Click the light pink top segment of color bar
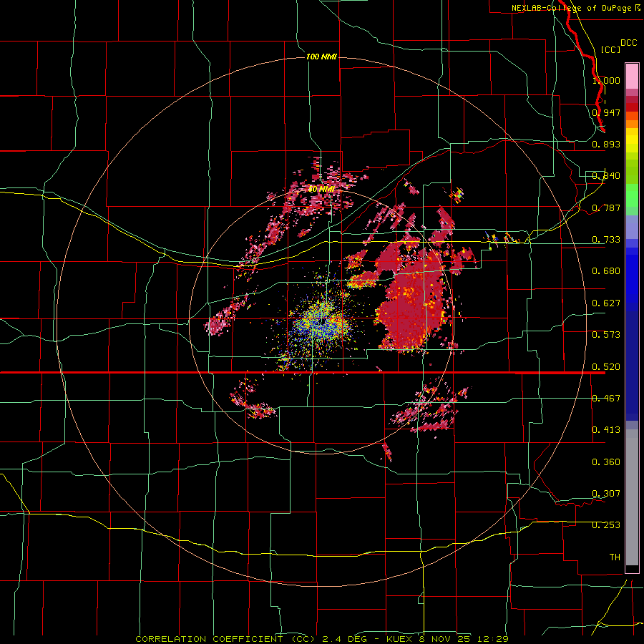This screenshot has width=644, height=644. coord(632,76)
